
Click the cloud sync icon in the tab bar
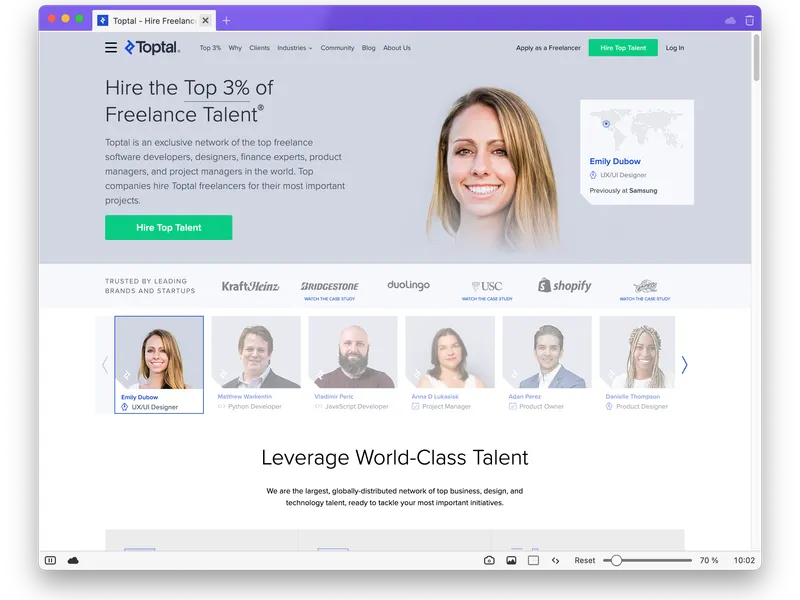point(730,20)
